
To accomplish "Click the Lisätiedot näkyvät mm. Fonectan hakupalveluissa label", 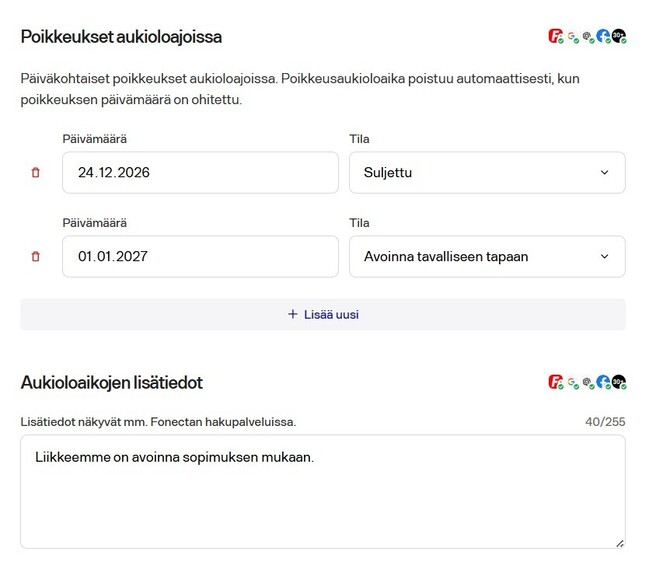I will tap(158, 422).
